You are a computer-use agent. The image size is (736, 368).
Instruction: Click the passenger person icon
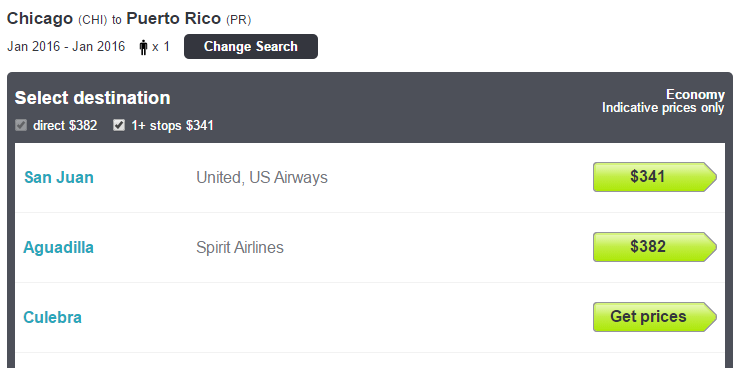pyautogui.click(x=144, y=47)
